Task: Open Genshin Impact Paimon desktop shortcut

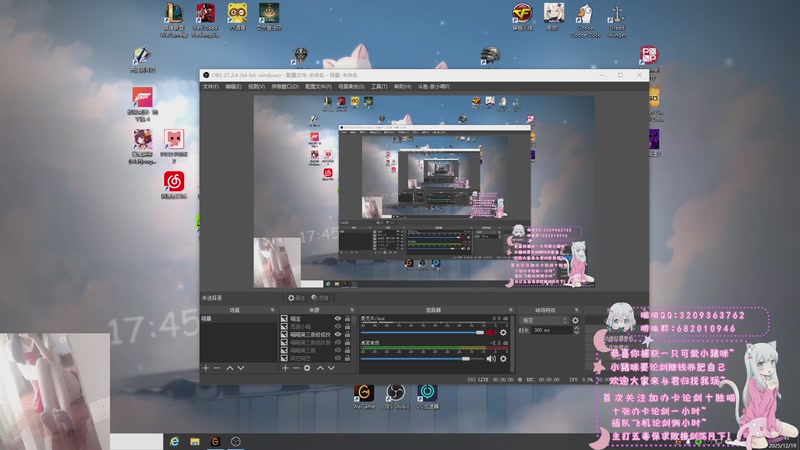Action: (554, 17)
